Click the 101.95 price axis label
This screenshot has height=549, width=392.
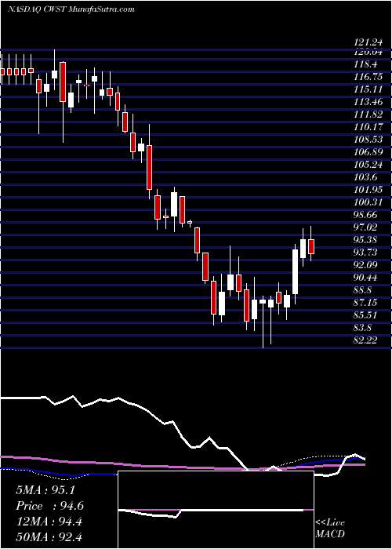(x=368, y=190)
